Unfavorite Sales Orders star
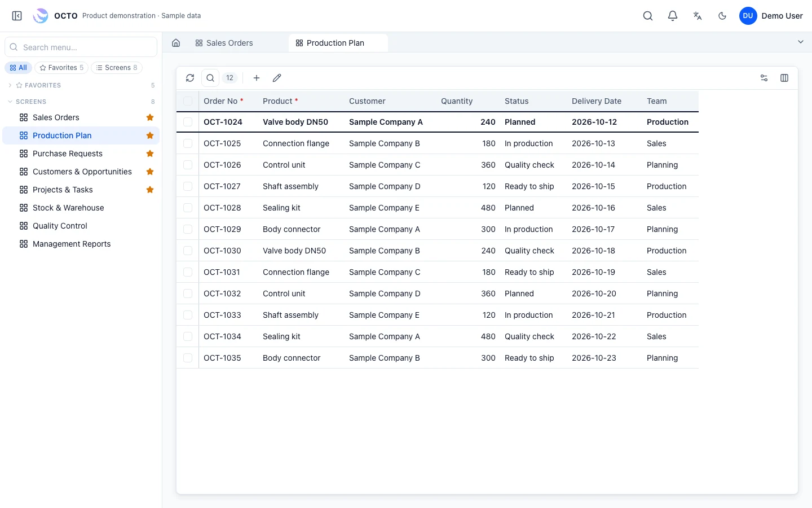The image size is (812, 508). 150,117
